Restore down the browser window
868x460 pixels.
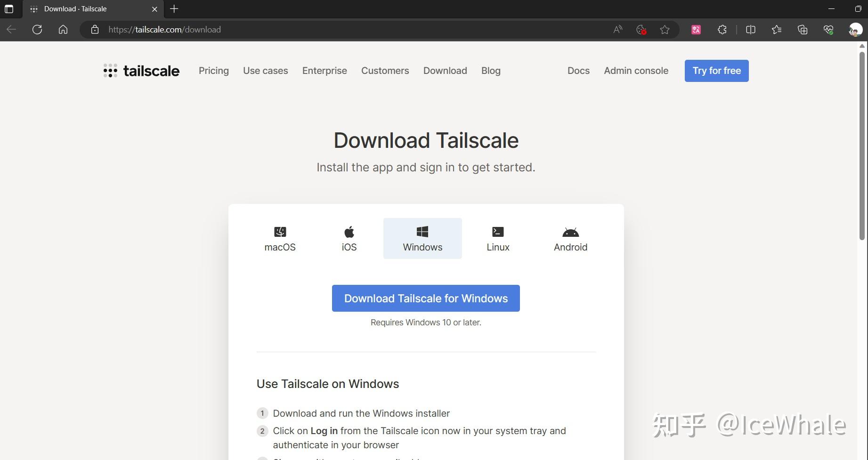click(858, 9)
